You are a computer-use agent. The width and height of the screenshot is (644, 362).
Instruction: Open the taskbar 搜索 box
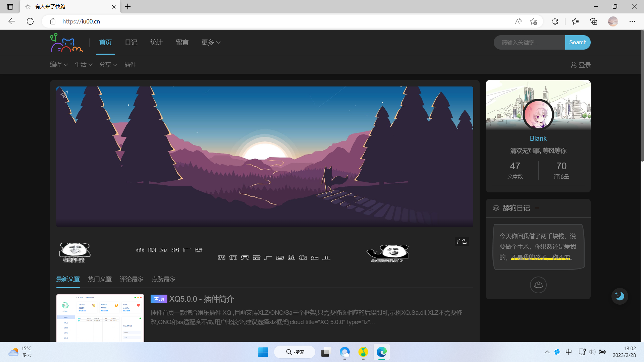pos(295,352)
